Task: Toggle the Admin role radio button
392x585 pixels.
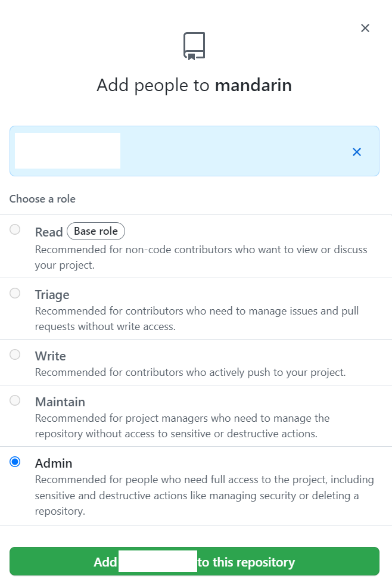Action: [x=15, y=462]
